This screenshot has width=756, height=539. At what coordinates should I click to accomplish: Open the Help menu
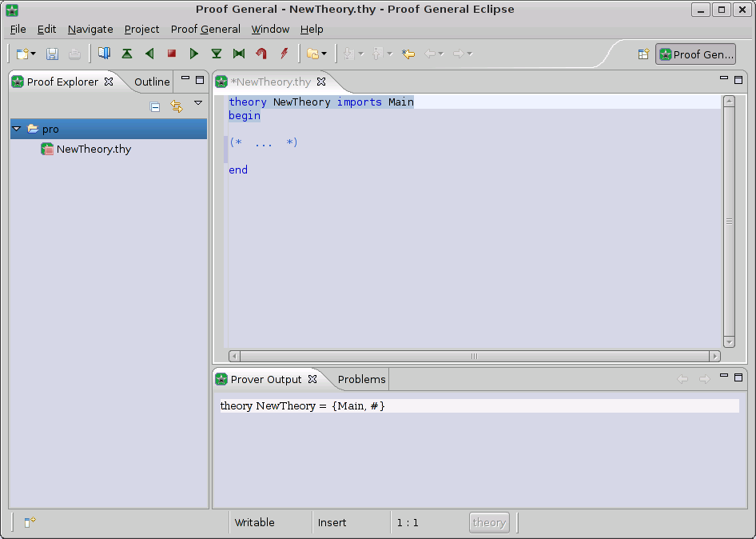[312, 30]
